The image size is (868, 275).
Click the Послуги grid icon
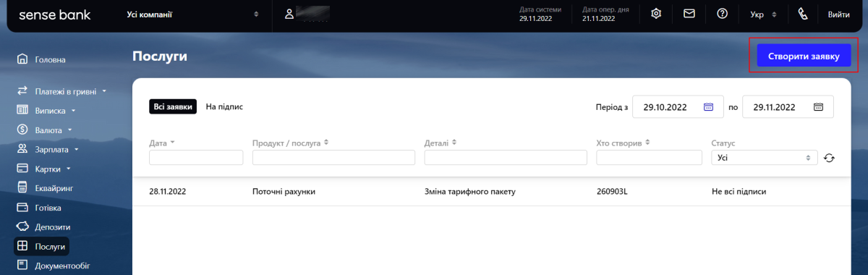pos(22,247)
